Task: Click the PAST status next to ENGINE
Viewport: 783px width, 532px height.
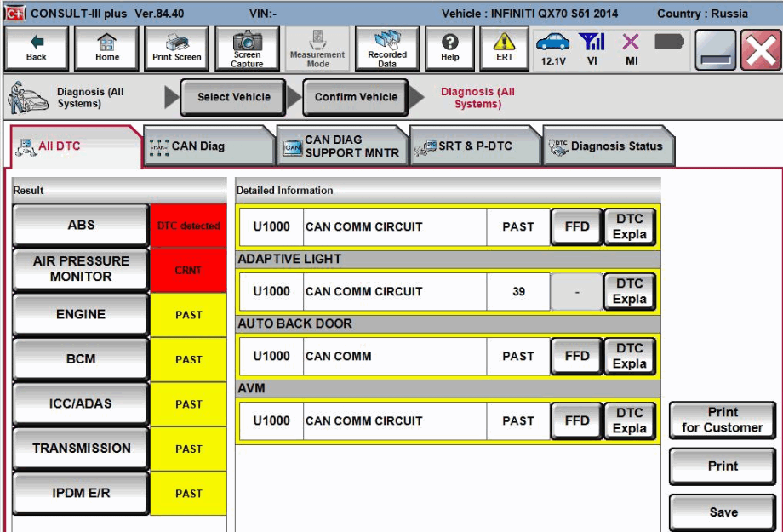Action: tap(188, 315)
